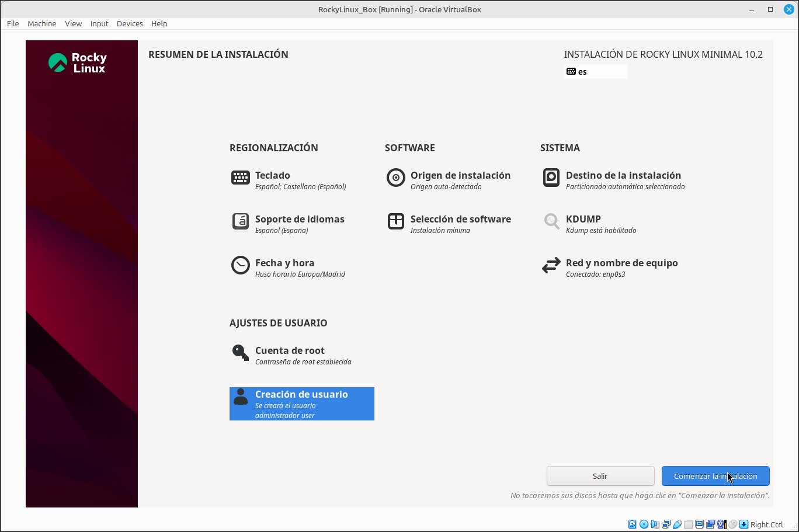799x532 pixels.
Task: Click the 'Huso horario Europa/Madrid' text
Action: [x=300, y=274]
